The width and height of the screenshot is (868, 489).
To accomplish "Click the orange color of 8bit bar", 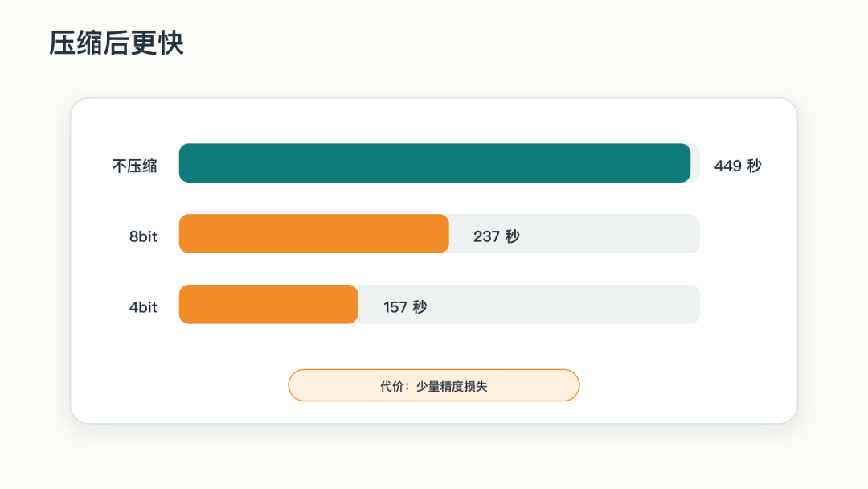I will [x=314, y=234].
